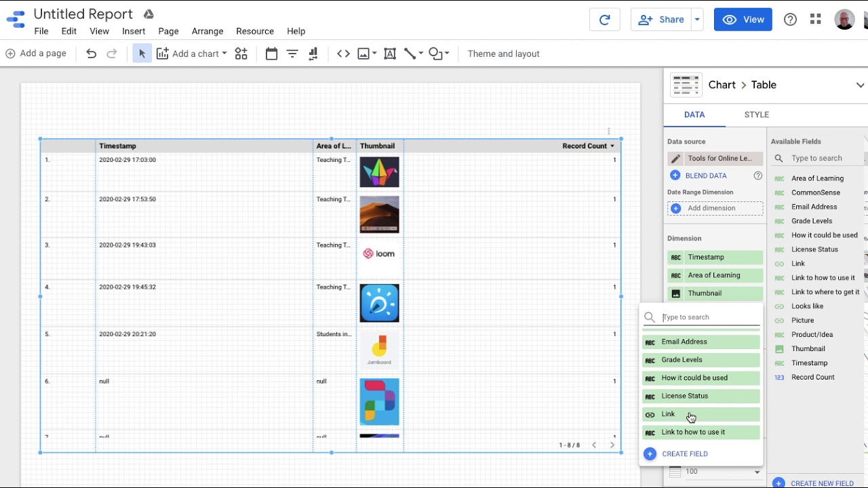The width and height of the screenshot is (868, 488).
Task: Open the shape tool dropdown
Action: coord(447,54)
